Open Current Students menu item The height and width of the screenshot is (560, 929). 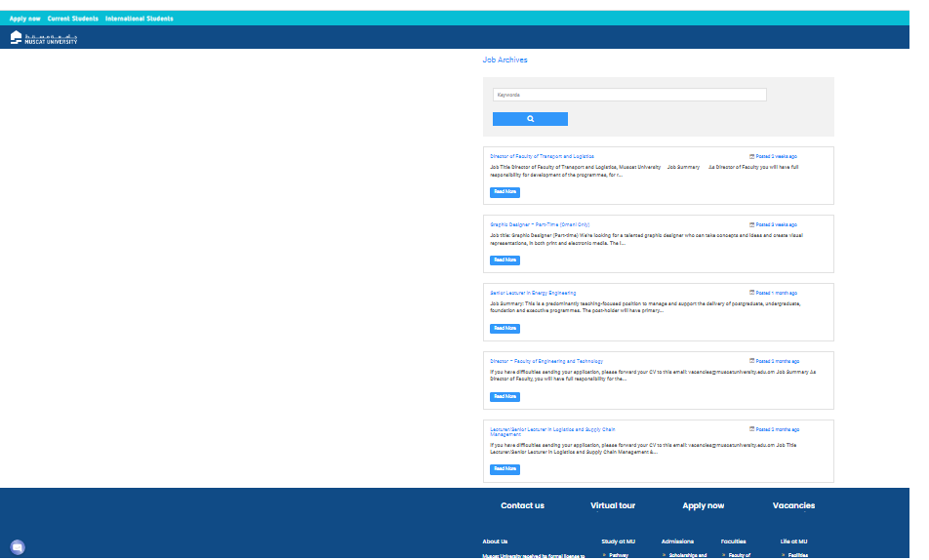point(73,19)
